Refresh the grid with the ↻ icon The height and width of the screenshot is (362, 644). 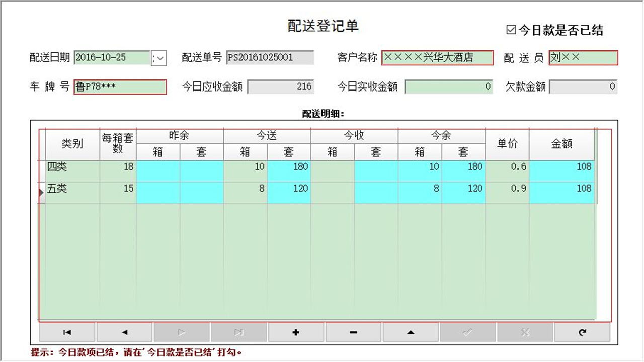[x=583, y=332]
